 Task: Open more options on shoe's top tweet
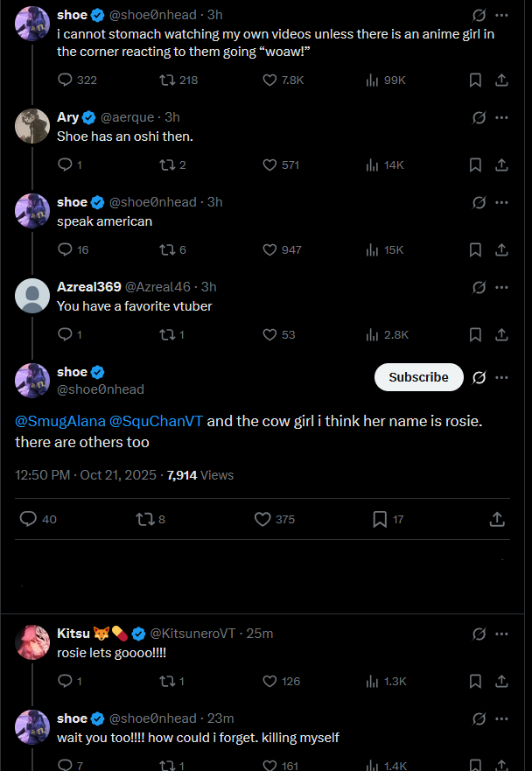pos(501,15)
